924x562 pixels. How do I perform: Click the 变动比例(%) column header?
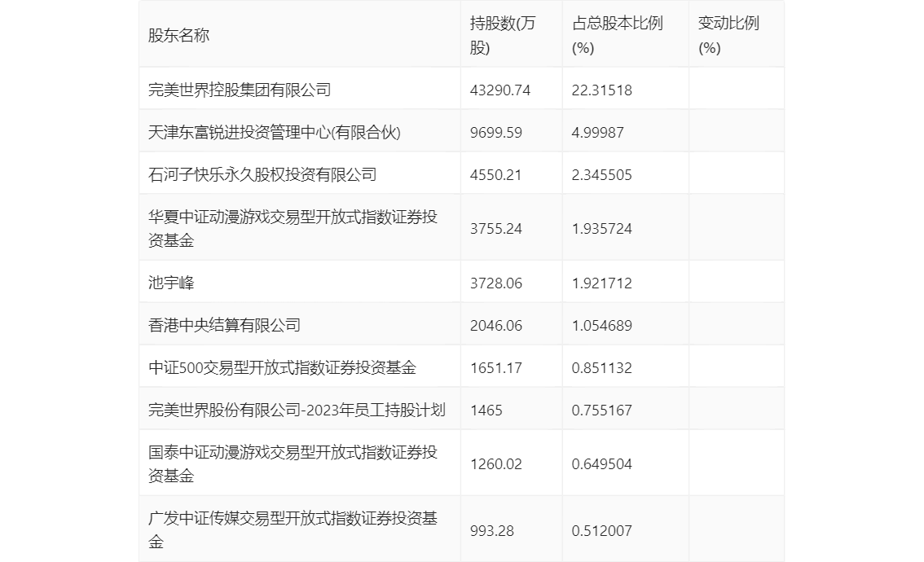[728, 35]
